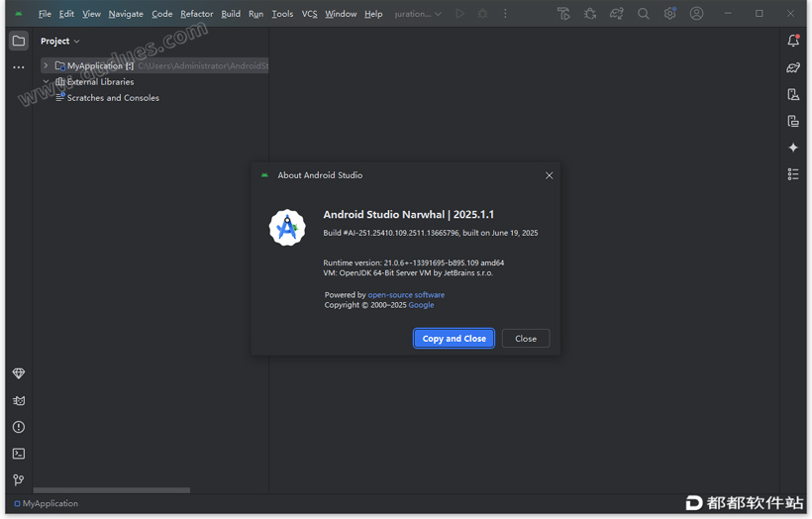Click Android Studio logo in About dialog
The height and width of the screenshot is (519, 812).
287,228
